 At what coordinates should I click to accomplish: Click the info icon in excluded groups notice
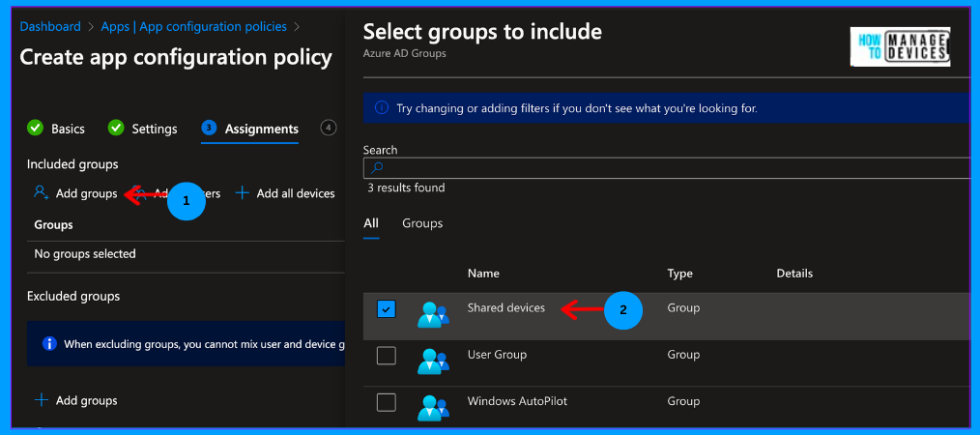pos(48,344)
